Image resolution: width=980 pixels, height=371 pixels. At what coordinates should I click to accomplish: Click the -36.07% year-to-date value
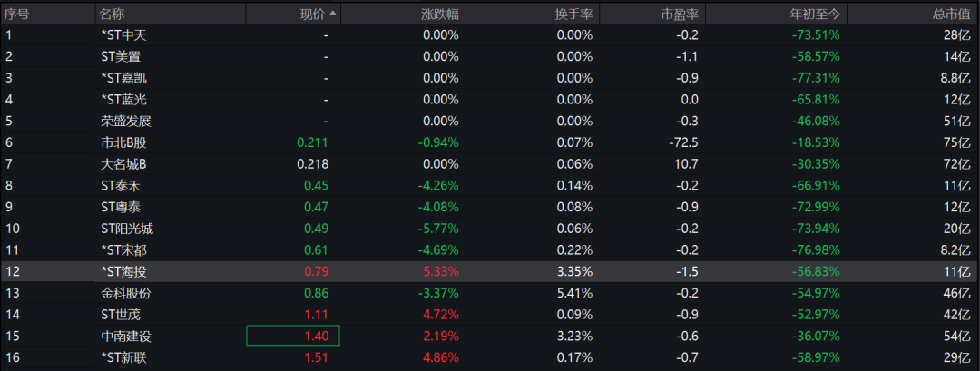[x=816, y=336]
